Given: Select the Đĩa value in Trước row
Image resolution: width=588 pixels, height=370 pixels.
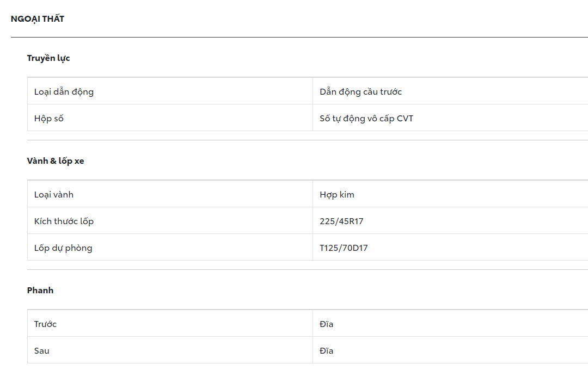Looking at the screenshot, I should point(327,324).
